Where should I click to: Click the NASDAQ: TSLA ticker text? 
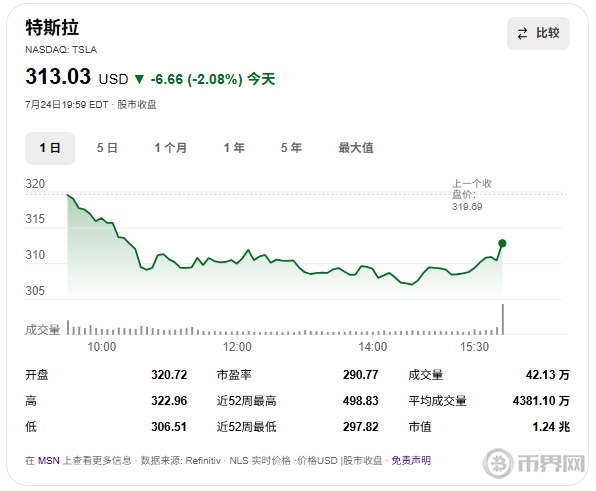coord(61,50)
